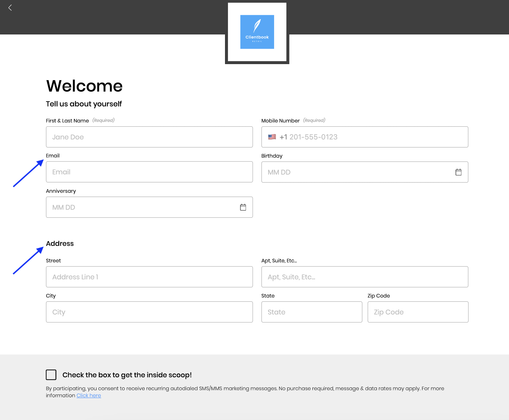This screenshot has height=420, width=509.
Task: Open the Birthday calendar picker icon
Action: pos(458,172)
